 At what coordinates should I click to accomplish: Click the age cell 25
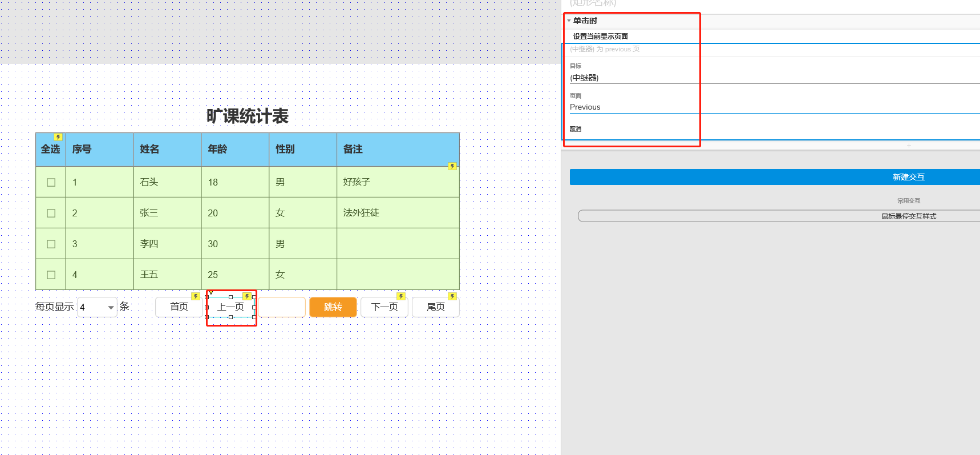tap(236, 275)
